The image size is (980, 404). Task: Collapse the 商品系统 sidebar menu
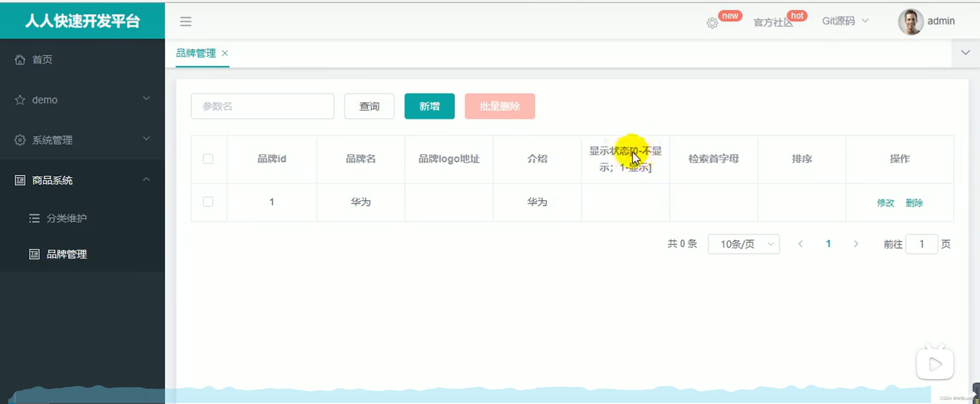pyautogui.click(x=146, y=179)
